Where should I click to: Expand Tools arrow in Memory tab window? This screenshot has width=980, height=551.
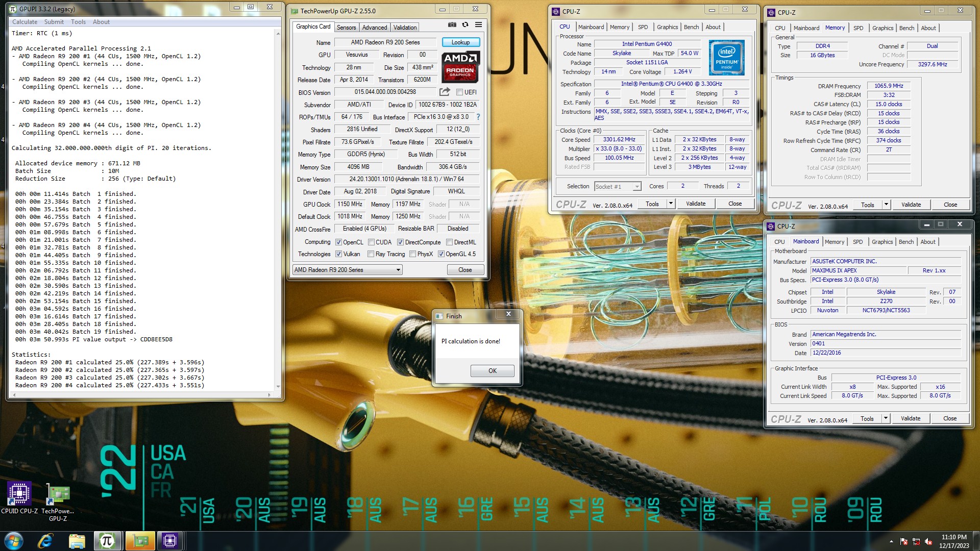[886, 205]
